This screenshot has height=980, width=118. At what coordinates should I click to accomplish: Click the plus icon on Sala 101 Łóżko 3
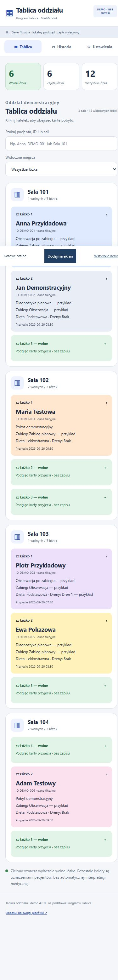pos(105,344)
